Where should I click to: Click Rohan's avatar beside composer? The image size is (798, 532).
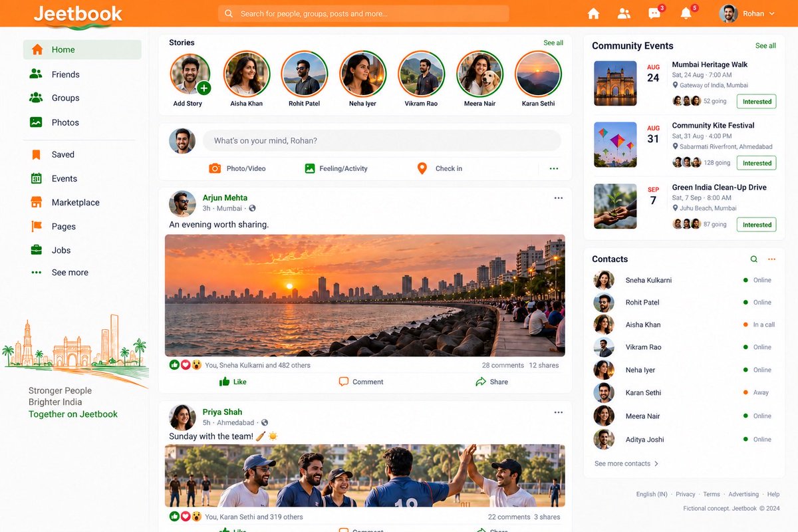(x=182, y=141)
